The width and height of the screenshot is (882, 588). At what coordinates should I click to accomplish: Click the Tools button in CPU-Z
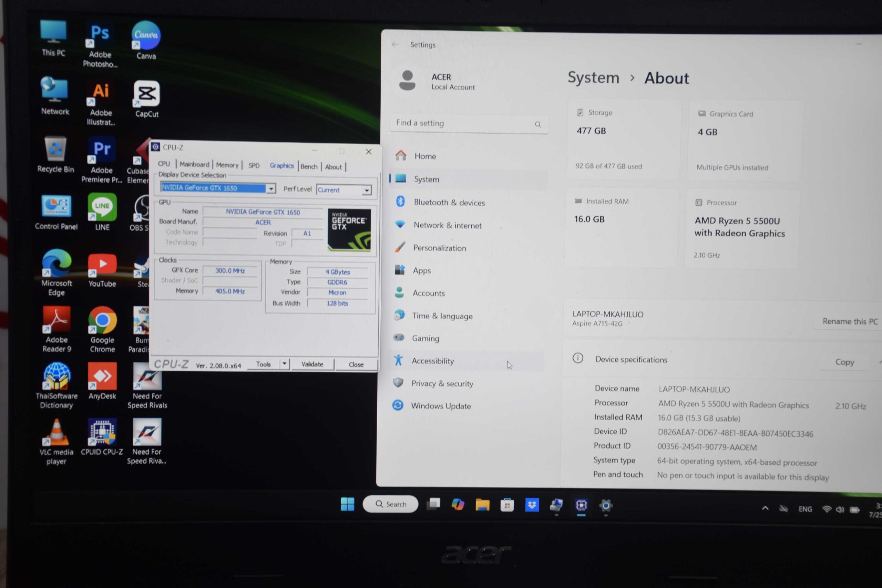click(x=263, y=364)
